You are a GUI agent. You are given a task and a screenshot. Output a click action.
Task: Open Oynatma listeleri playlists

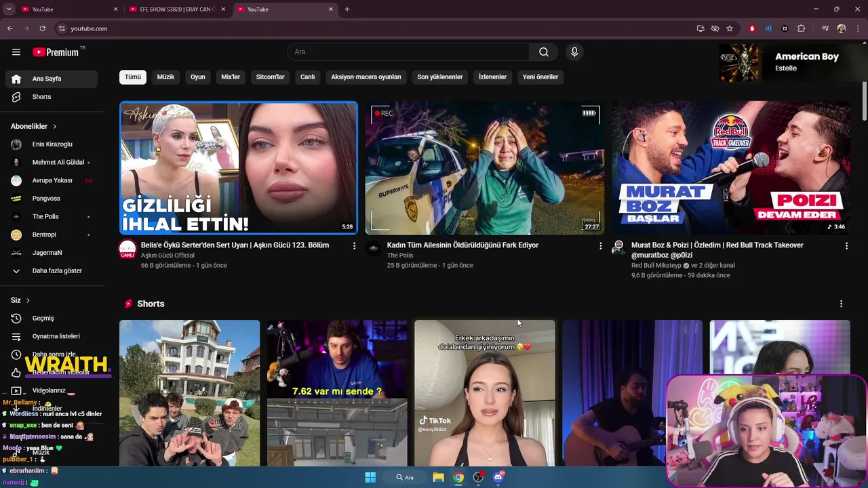[52, 336]
